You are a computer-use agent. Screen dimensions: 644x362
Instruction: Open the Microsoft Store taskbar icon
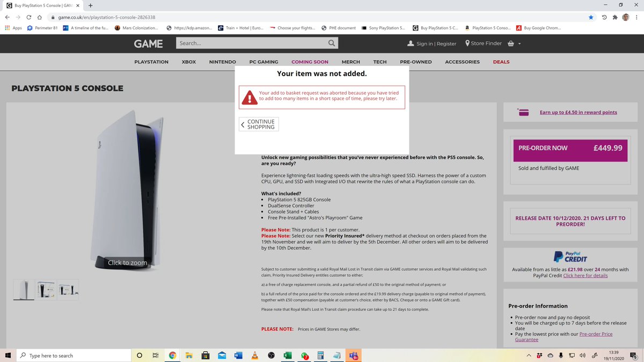click(x=205, y=356)
